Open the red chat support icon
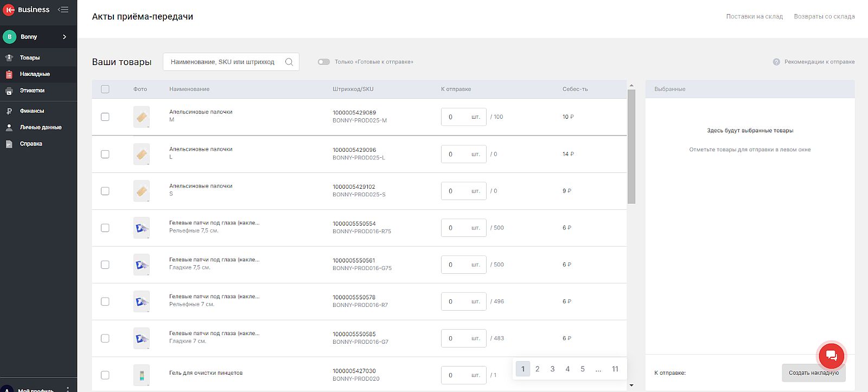This screenshot has height=392, width=868. [831, 356]
